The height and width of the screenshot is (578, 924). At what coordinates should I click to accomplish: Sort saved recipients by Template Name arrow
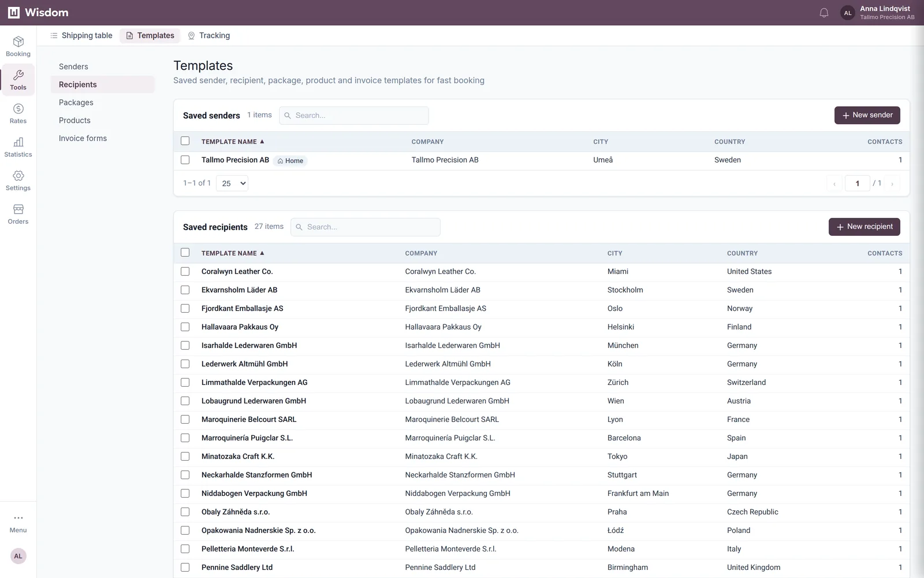pyautogui.click(x=262, y=253)
